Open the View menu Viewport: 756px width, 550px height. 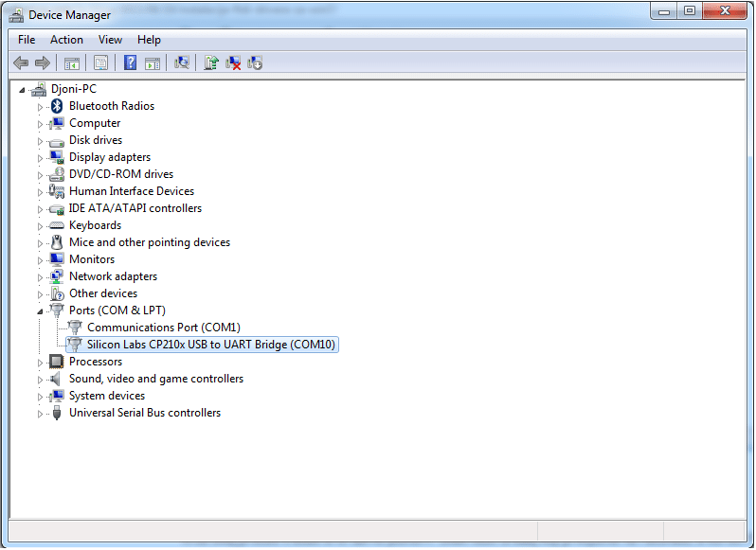click(x=110, y=40)
